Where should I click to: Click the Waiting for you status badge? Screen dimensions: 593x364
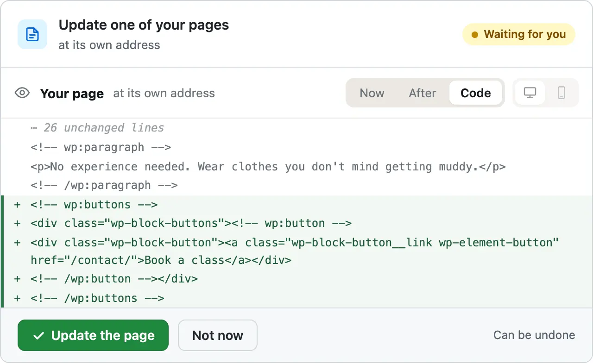[x=519, y=34]
